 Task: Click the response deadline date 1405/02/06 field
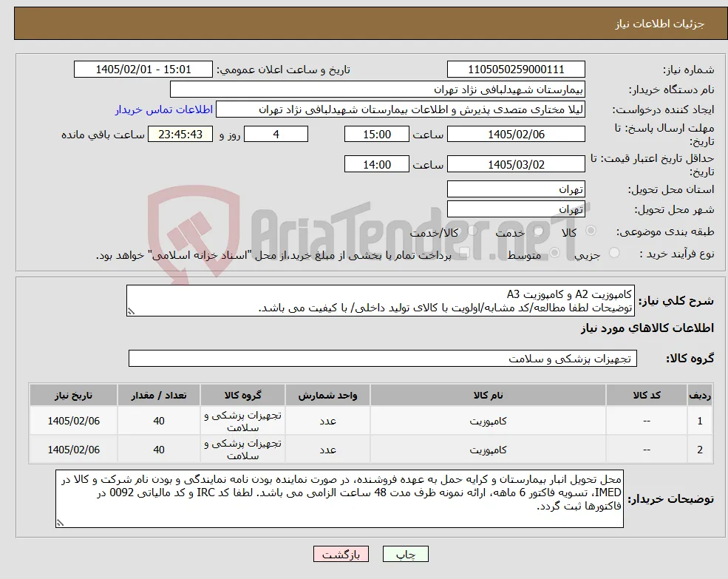point(516,135)
